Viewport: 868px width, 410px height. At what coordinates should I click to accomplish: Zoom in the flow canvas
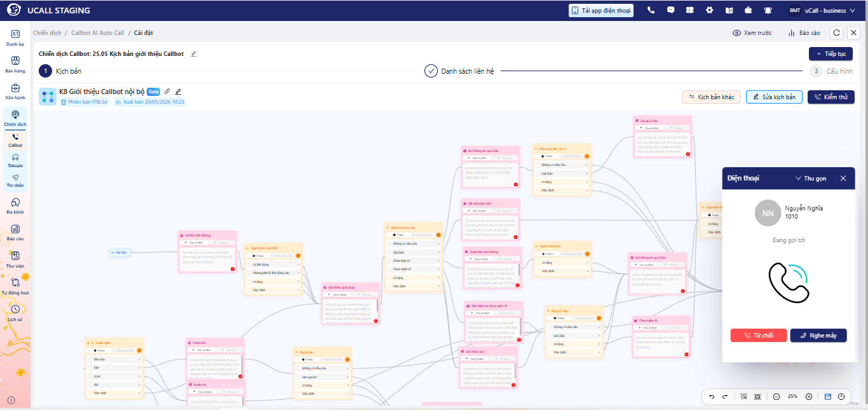(808, 396)
